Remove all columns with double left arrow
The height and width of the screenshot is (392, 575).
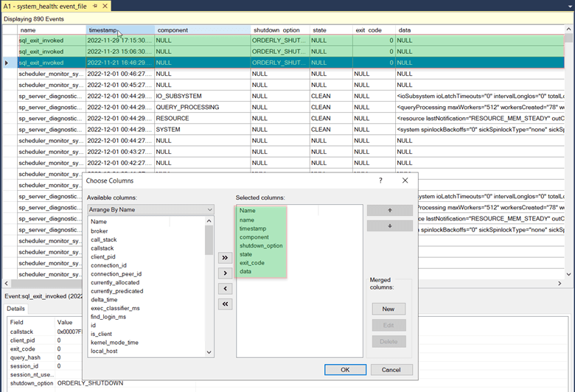tap(225, 304)
